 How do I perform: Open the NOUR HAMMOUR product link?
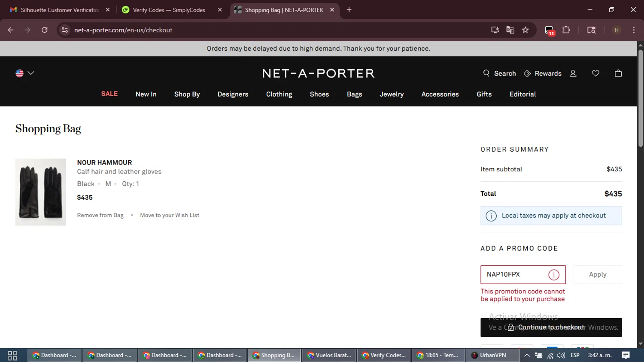click(x=104, y=162)
